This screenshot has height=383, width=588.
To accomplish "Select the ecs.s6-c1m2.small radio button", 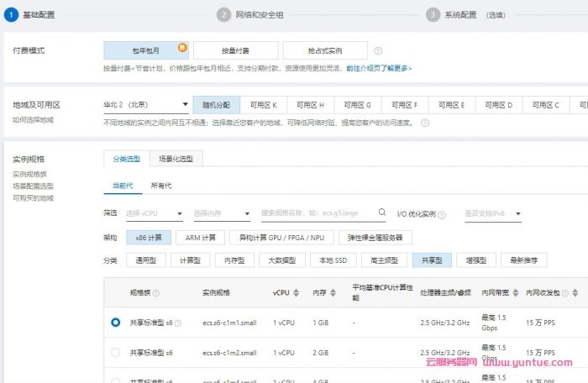I will 116,353.
